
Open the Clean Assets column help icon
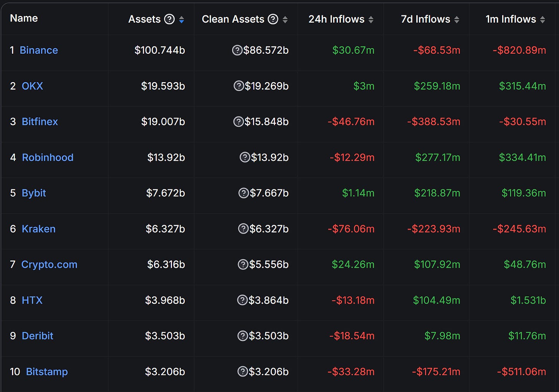(x=273, y=19)
